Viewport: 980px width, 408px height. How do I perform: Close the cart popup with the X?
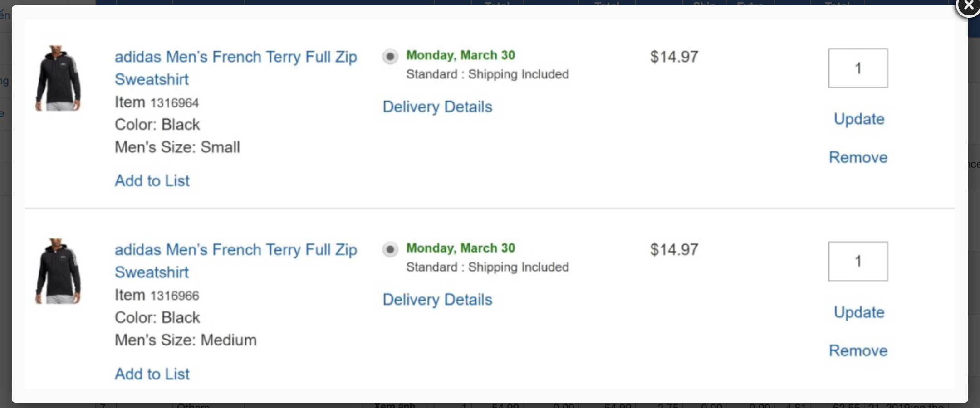[x=968, y=5]
